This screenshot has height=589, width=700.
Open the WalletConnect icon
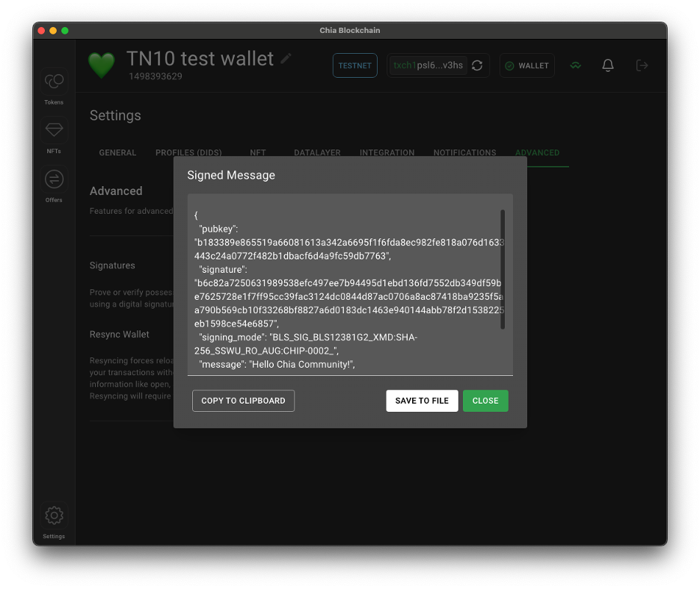coord(575,66)
